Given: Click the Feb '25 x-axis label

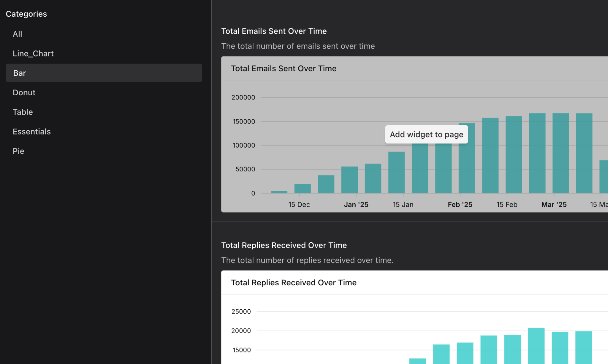Looking at the screenshot, I should pos(460,205).
